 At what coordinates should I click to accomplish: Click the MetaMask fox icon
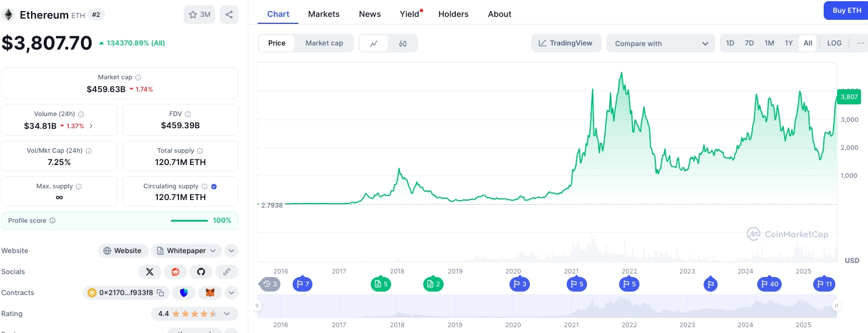pyautogui.click(x=210, y=293)
